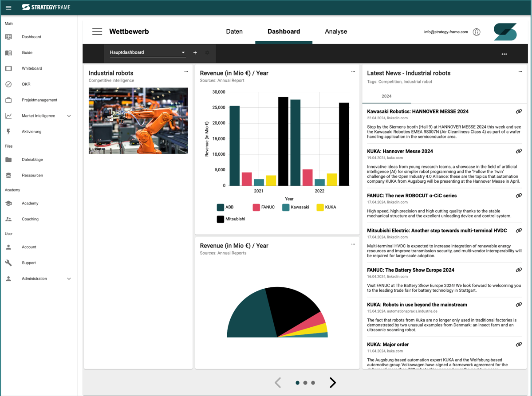Open the Hauptdashboard dropdown
The height and width of the screenshot is (396, 532).
tap(147, 53)
